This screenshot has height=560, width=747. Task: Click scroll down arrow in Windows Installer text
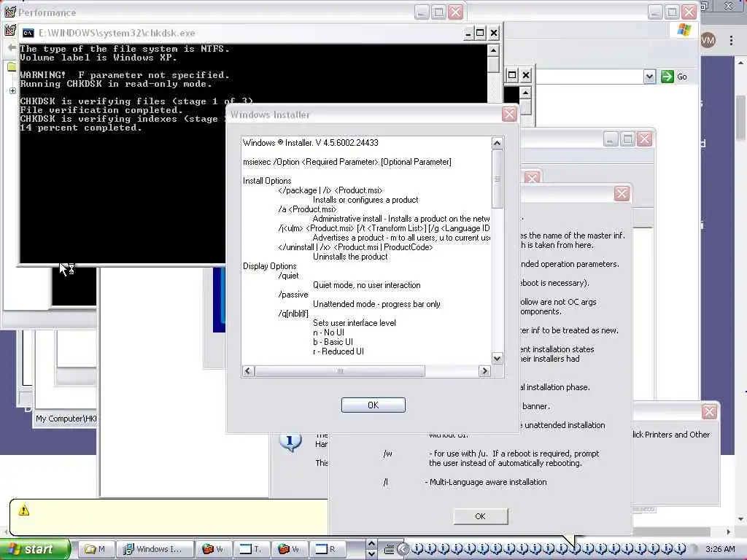click(x=497, y=359)
